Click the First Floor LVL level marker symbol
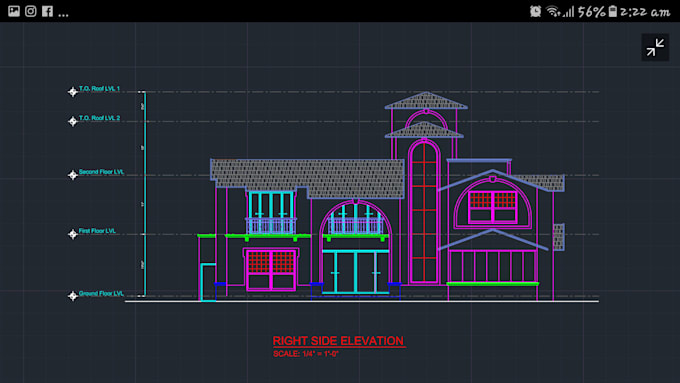Viewport: 680px width, 383px height. coord(72,234)
